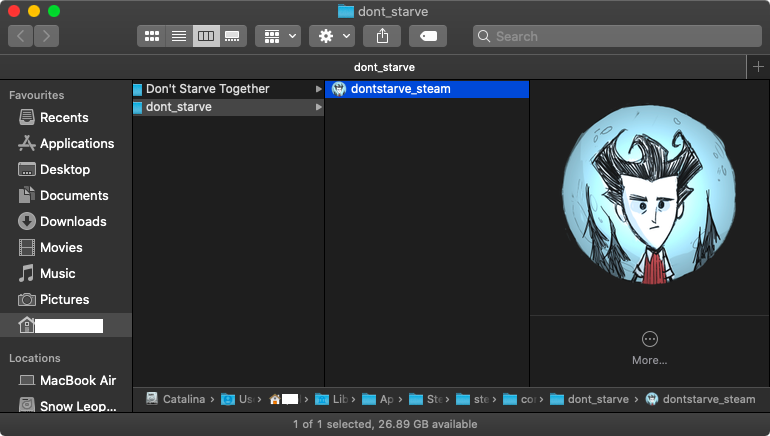
Task: Click dont_starve in the path bar
Action: click(589, 399)
